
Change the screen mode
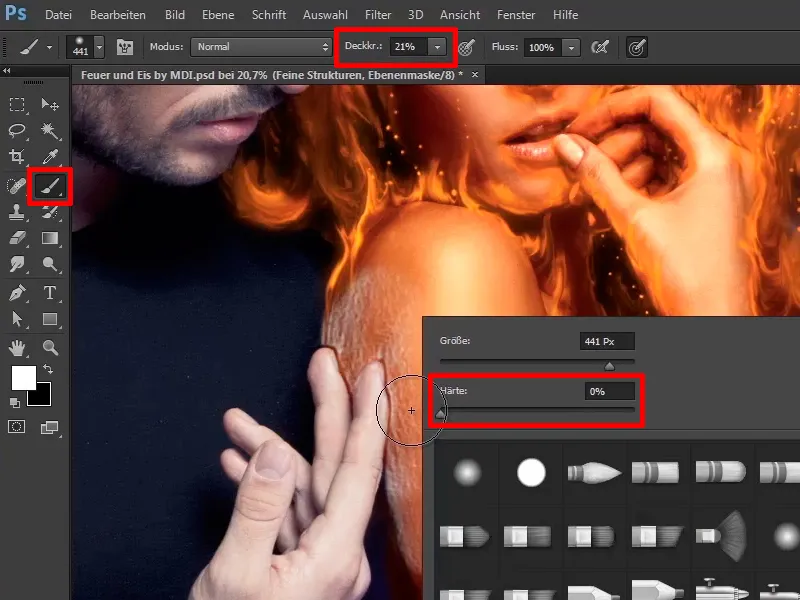click(x=49, y=427)
